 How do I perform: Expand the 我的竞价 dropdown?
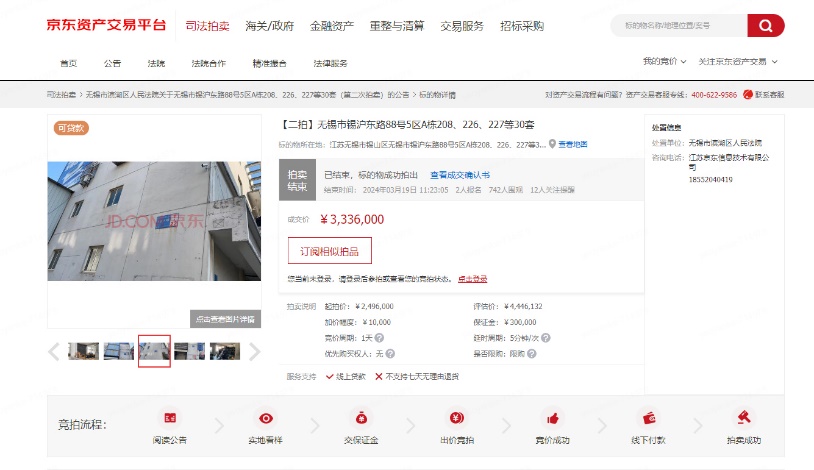tap(664, 61)
